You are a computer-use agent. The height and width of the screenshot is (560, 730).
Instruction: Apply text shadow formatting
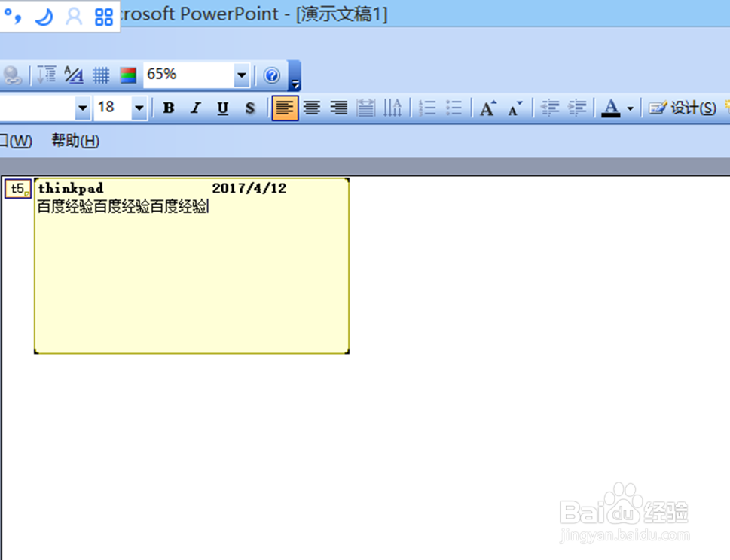pos(249,108)
